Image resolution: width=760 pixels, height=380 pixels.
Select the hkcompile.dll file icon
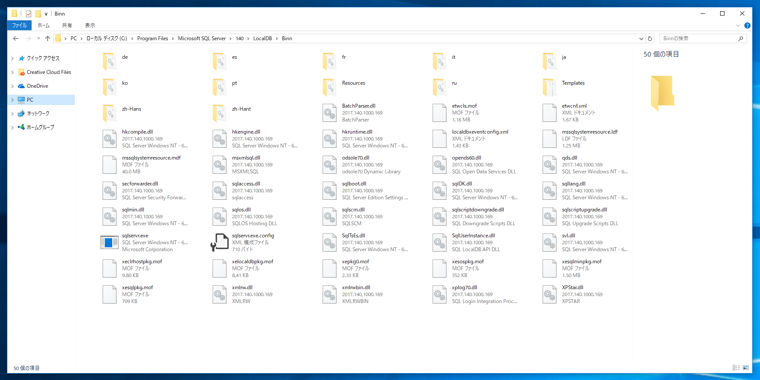110,139
